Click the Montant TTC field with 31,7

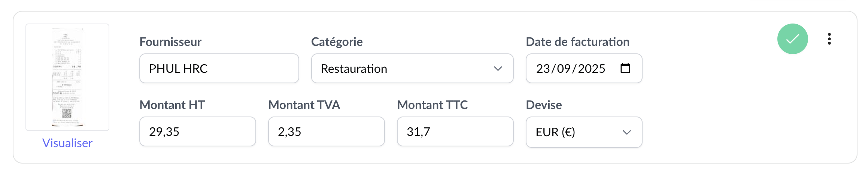[x=455, y=132]
